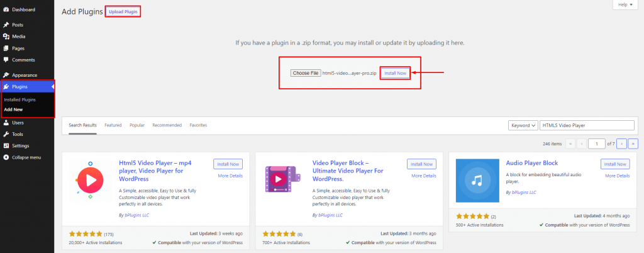The image size is (644, 253).
Task: Click the Media sidebar icon
Action: point(6,37)
